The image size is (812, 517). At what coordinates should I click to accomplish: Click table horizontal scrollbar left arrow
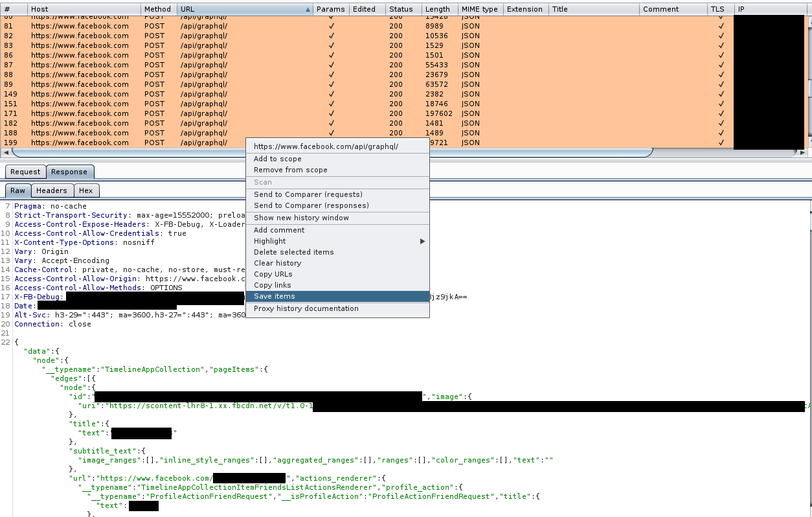(6, 153)
